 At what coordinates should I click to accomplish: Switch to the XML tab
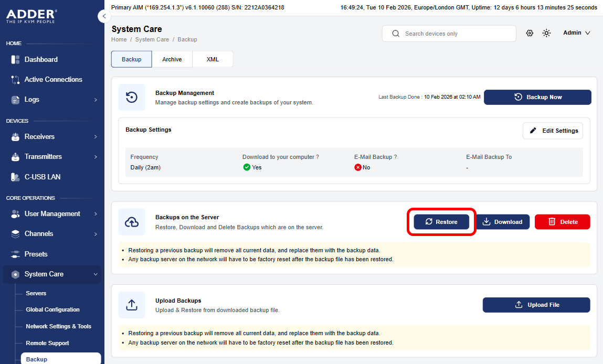click(x=213, y=59)
